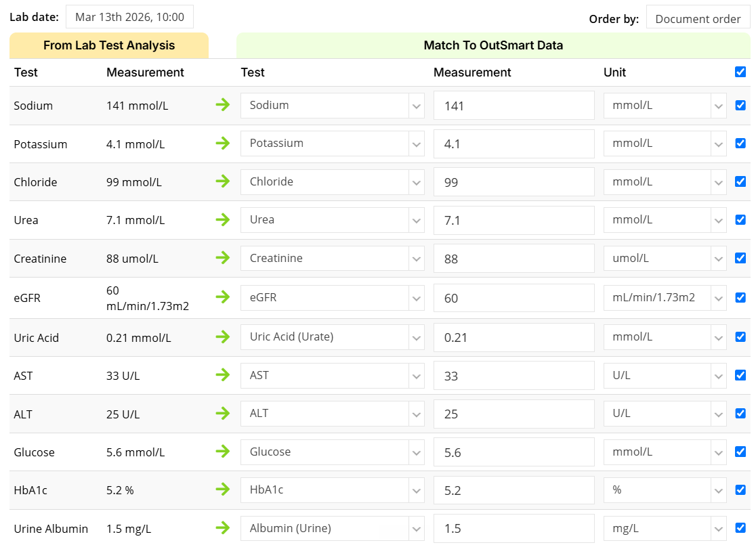Uncheck the Uric Acid row checkbox

(740, 337)
